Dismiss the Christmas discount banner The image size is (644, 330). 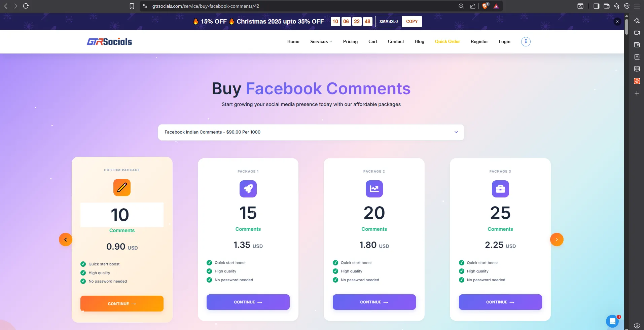[x=617, y=21]
